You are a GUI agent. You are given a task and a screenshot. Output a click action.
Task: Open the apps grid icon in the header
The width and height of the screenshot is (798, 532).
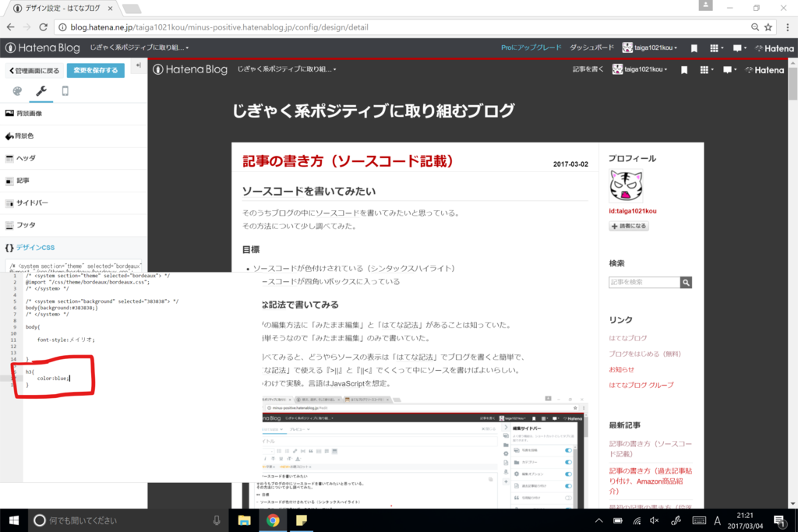pyautogui.click(x=715, y=48)
